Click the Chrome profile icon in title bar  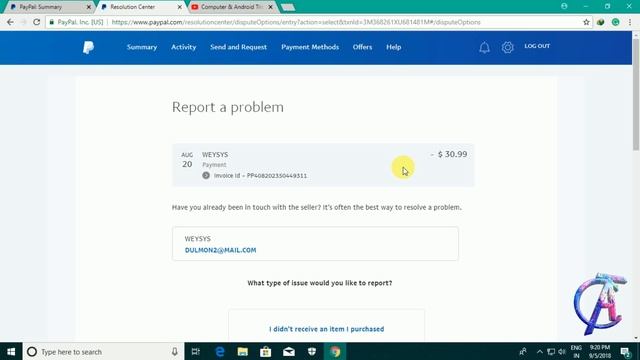pyautogui.click(x=564, y=6)
